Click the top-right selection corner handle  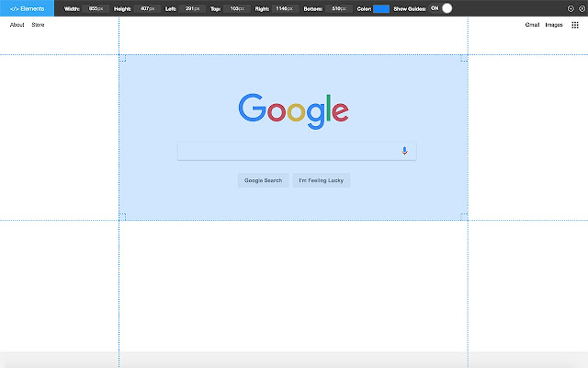[x=464, y=58]
